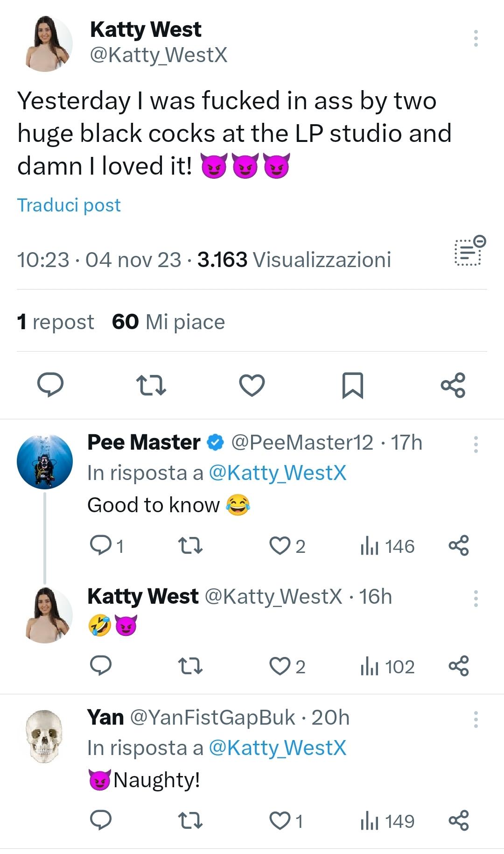504x854 pixels.
Task: Reply to Pee Master's comment
Action: point(99,546)
